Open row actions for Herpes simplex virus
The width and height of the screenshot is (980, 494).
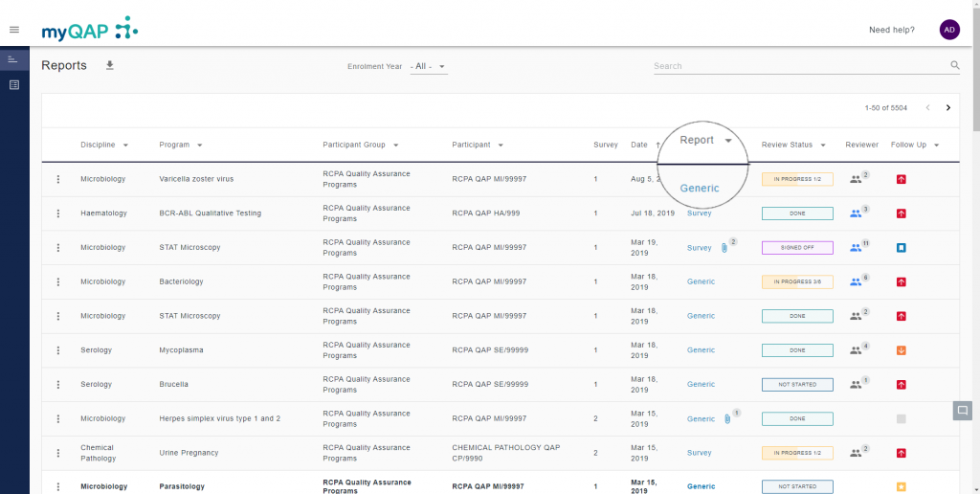pos(58,418)
